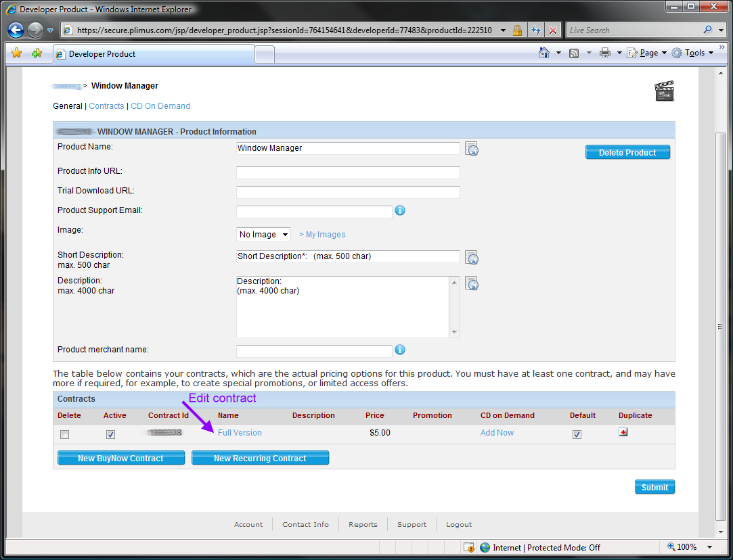Click the Duplicate contract icon
Screen dimensions: 733x560
pyautogui.click(x=623, y=432)
